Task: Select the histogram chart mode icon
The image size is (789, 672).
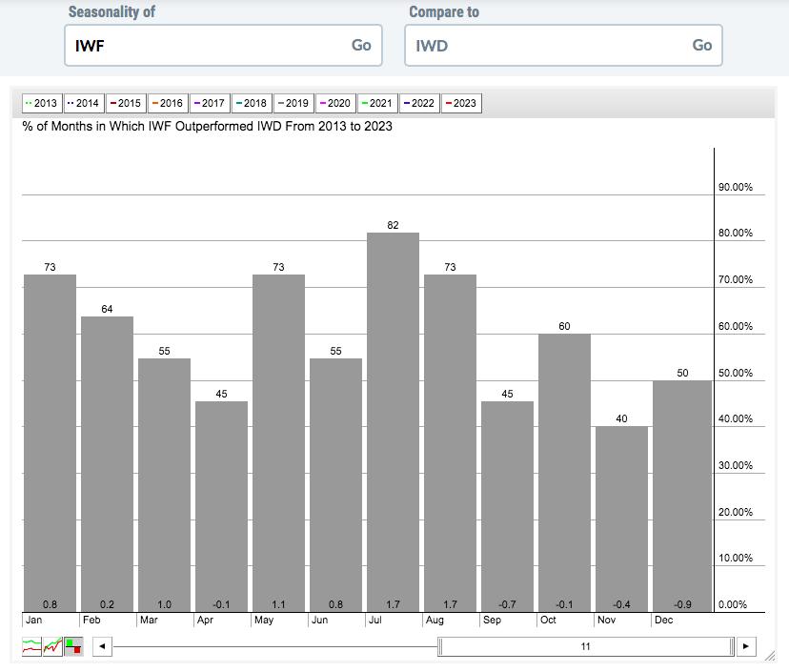Action: 73,647
